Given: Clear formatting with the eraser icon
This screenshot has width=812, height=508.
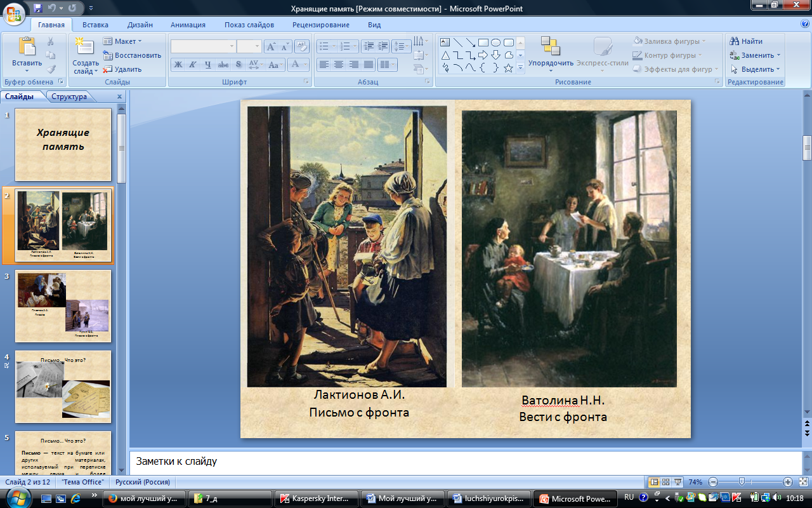Looking at the screenshot, I should pos(303,46).
